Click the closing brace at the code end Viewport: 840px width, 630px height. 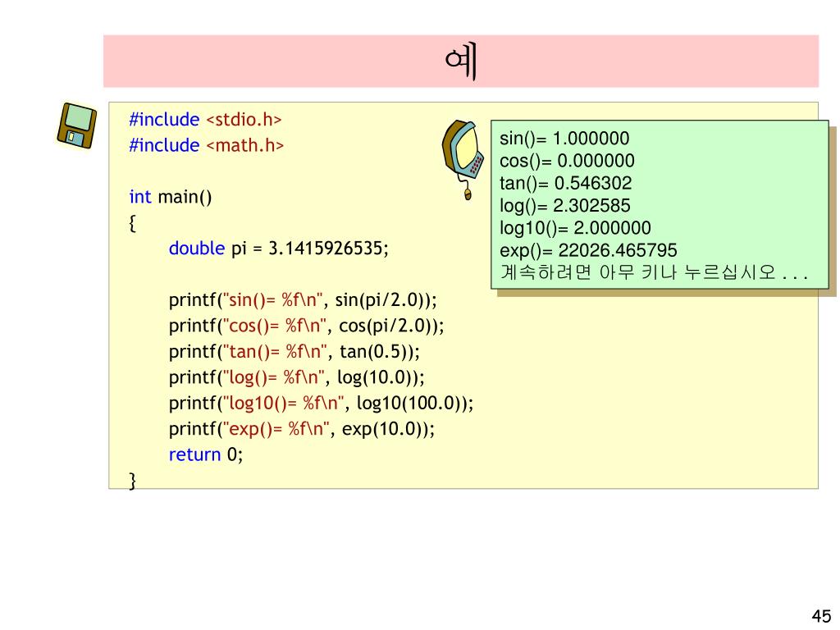pos(132,481)
